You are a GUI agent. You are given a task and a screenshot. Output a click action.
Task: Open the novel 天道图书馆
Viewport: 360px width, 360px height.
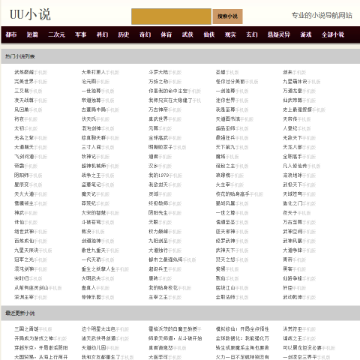pyautogui.click(x=228, y=119)
